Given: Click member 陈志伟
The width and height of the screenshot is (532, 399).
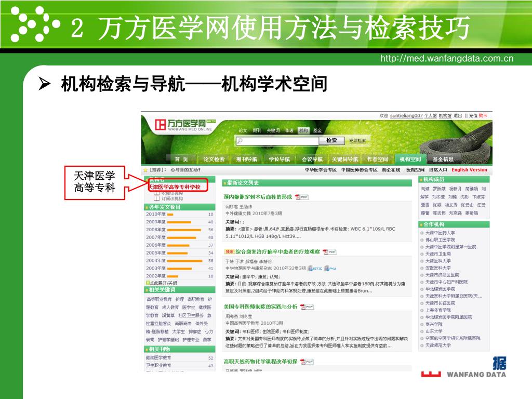Looking at the screenshot, I should click(x=439, y=213).
